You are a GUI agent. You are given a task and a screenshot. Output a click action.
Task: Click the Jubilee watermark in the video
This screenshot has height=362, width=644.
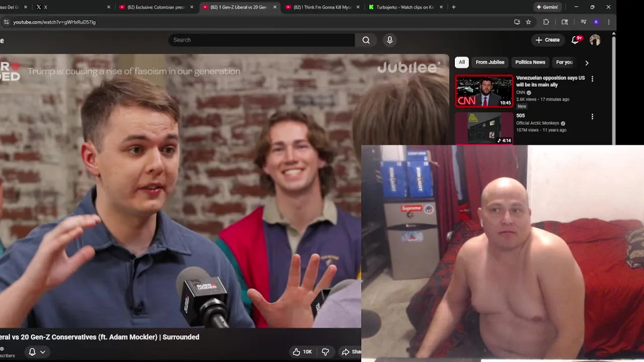pyautogui.click(x=409, y=67)
